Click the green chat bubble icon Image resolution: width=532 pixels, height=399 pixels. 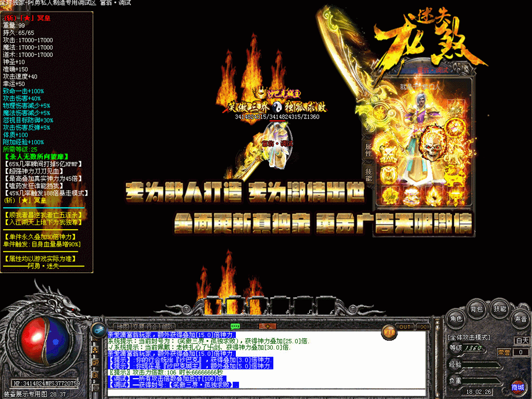click(235, 326)
